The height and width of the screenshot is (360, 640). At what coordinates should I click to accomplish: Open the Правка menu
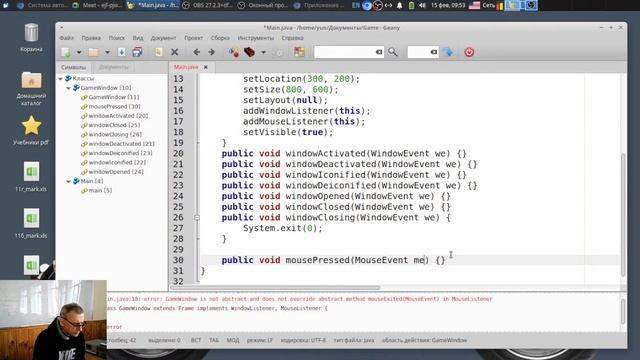(x=91, y=38)
